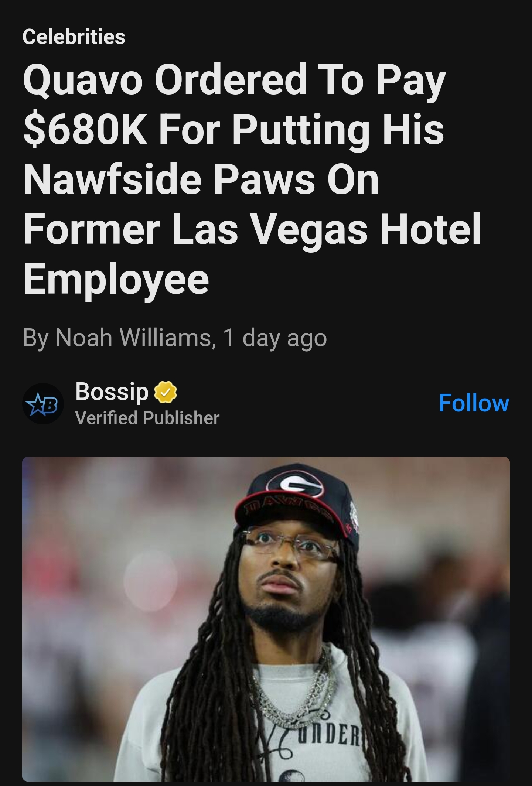Open the Celebrities category
The height and width of the screenshot is (786, 532).
[x=74, y=37]
